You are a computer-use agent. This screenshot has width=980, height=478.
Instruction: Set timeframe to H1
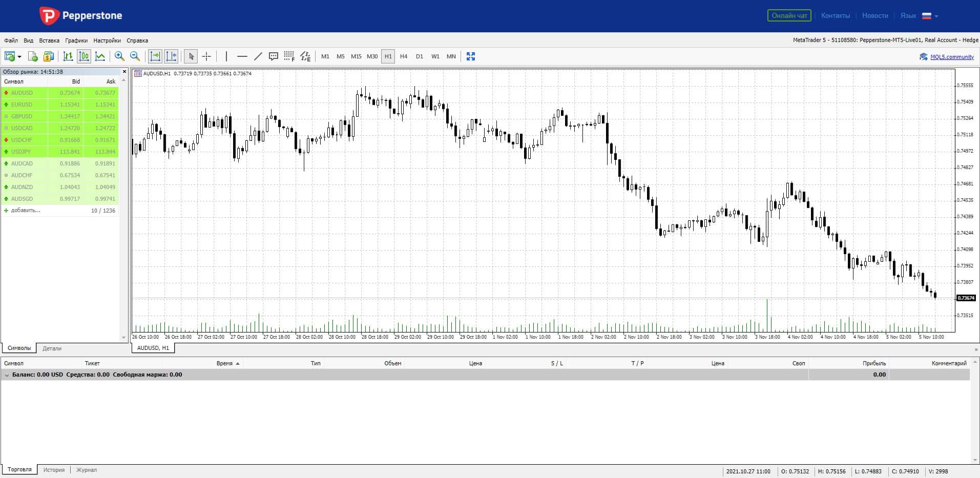(388, 56)
